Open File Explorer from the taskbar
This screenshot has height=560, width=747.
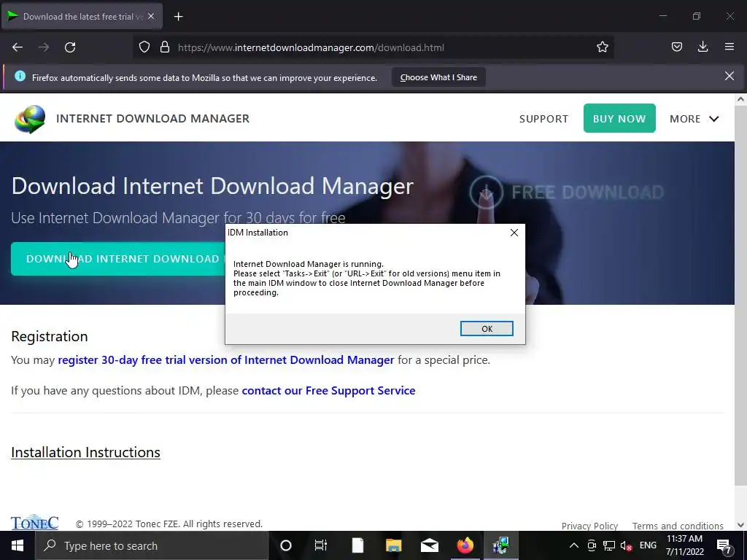click(x=393, y=545)
